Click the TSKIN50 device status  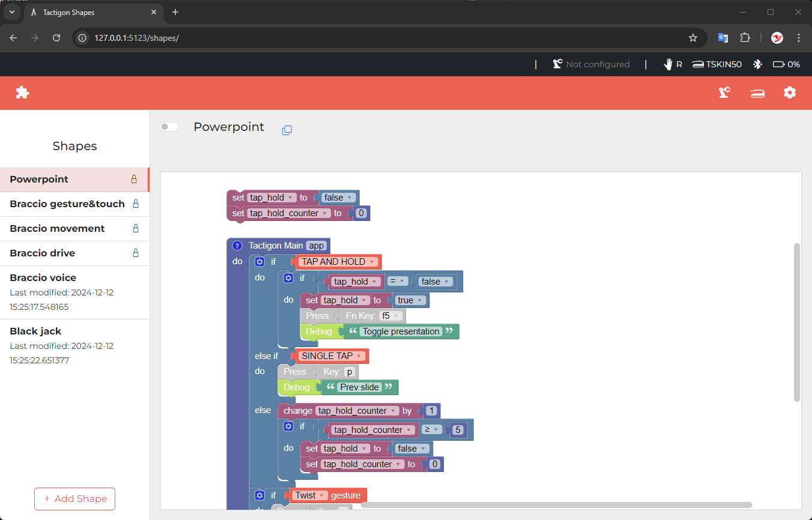[717, 64]
